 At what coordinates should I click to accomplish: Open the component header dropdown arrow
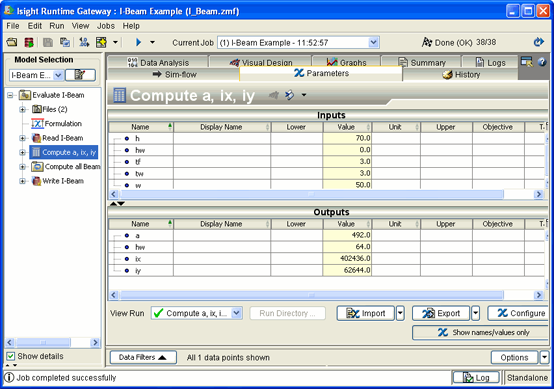[303, 95]
